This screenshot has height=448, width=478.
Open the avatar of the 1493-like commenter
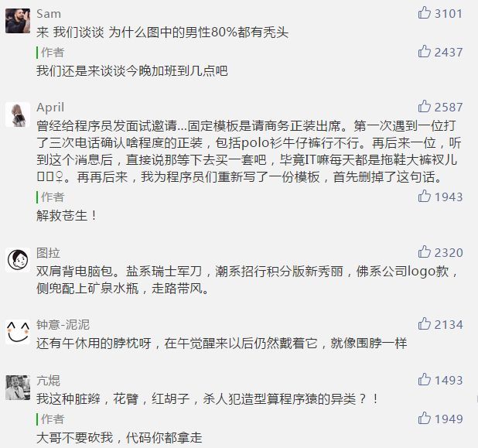(18, 388)
